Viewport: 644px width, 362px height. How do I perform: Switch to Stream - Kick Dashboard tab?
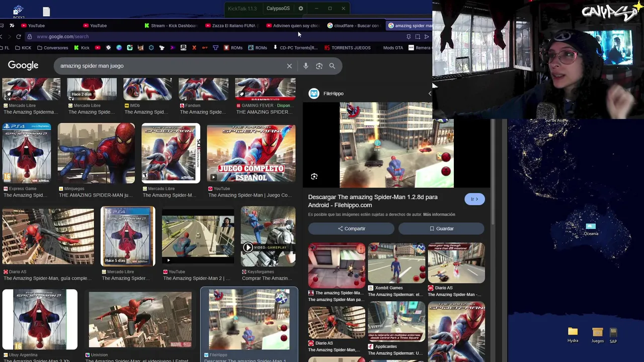(x=171, y=26)
